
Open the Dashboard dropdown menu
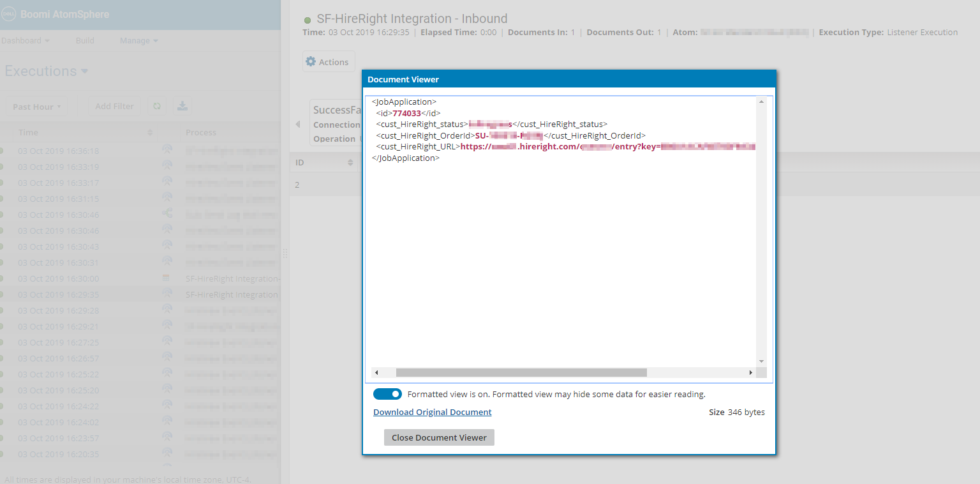coord(26,40)
